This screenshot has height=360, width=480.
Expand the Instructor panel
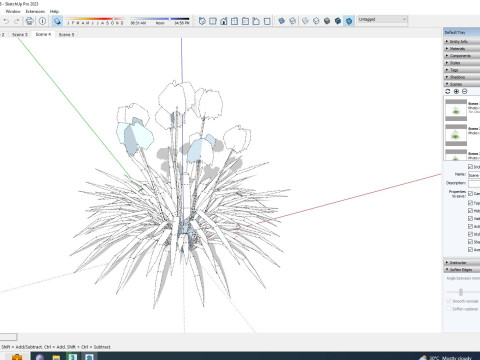[x=462, y=263]
